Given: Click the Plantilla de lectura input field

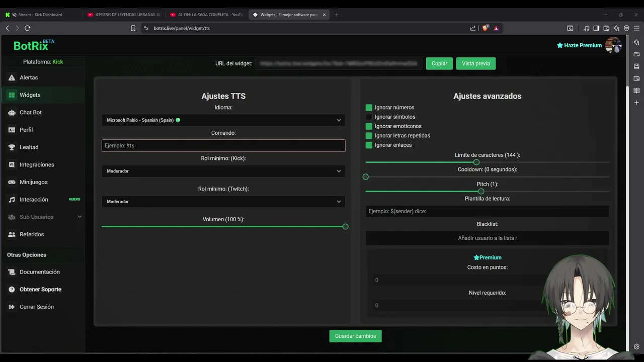Looking at the screenshot, I should point(488,211).
